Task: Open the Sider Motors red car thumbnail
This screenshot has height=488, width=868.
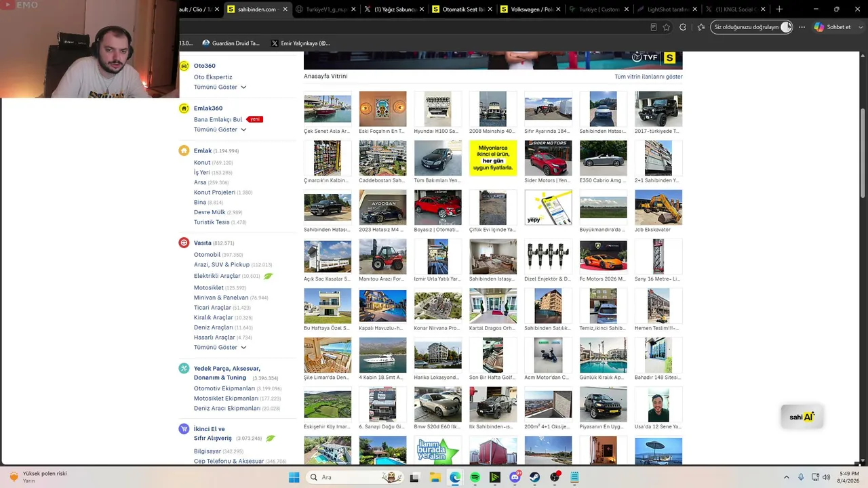Action: (x=548, y=158)
